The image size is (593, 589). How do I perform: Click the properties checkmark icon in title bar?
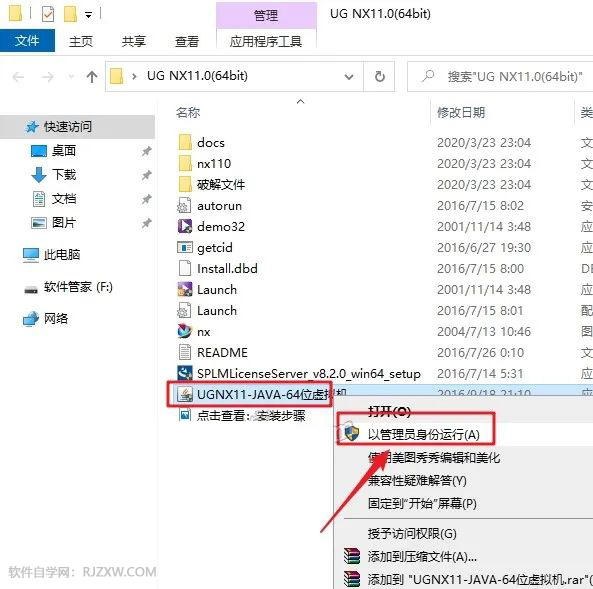48,14
